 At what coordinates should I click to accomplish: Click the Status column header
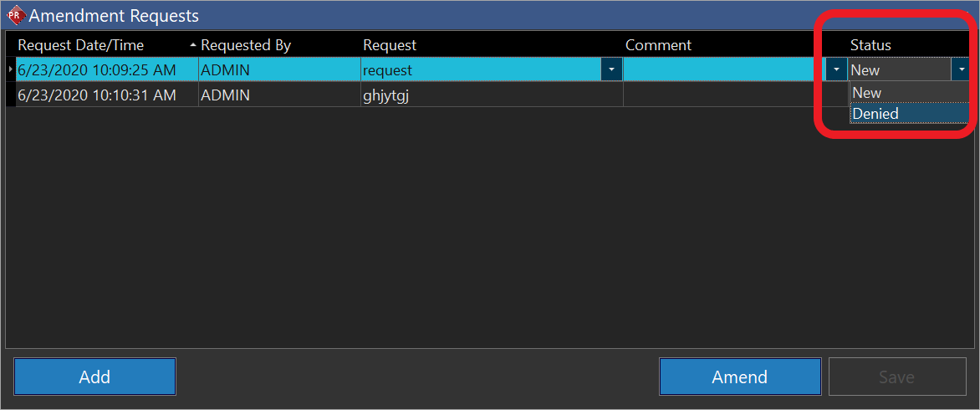(x=870, y=45)
